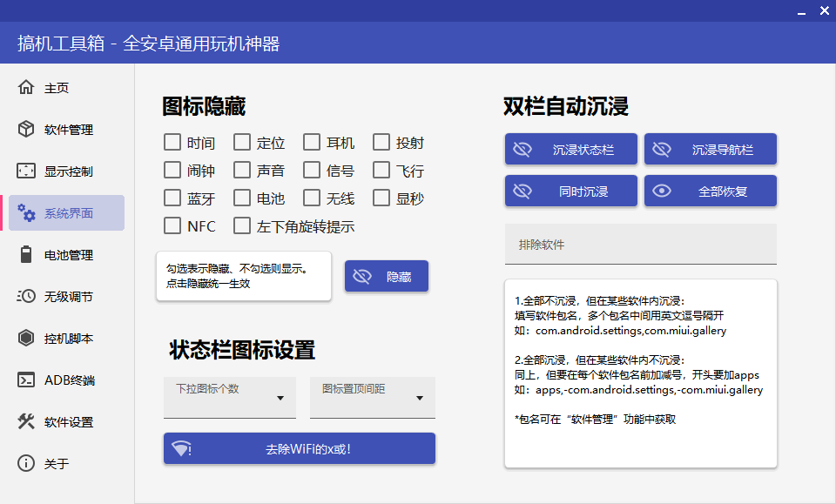Click the 隐藏 button to apply hiding

(x=386, y=276)
